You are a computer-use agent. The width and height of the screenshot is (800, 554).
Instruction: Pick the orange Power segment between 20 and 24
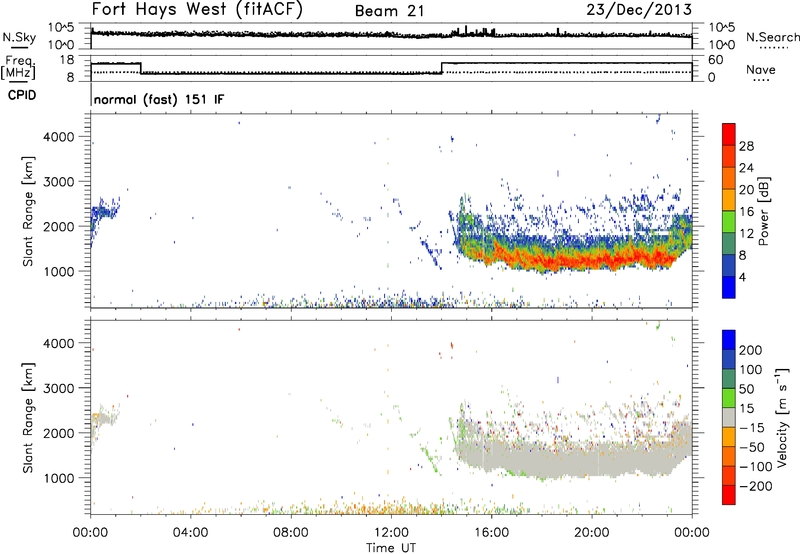coord(729,179)
